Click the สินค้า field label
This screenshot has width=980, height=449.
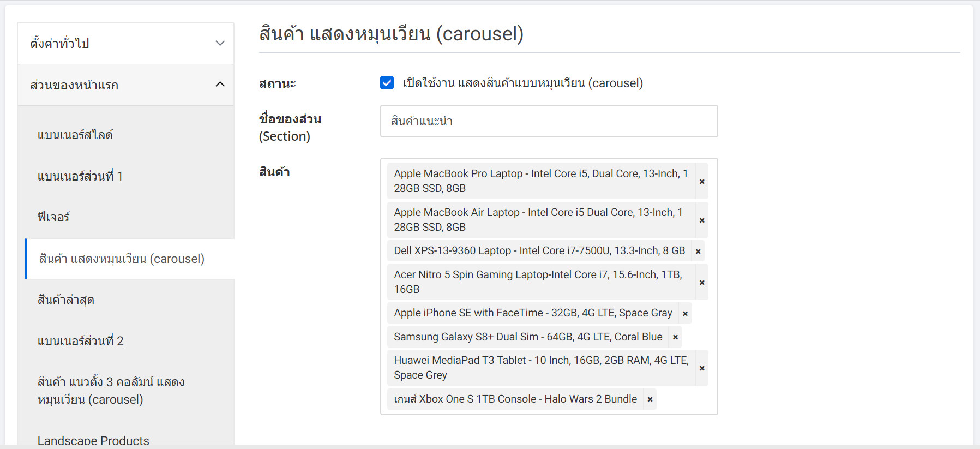274,172
